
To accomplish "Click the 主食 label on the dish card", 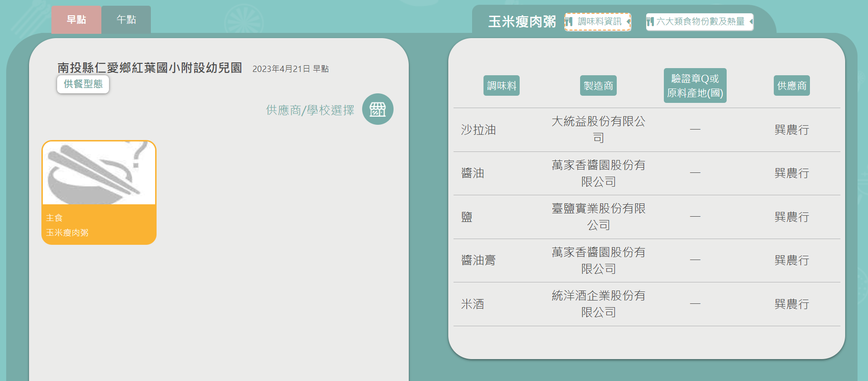I will 54,218.
